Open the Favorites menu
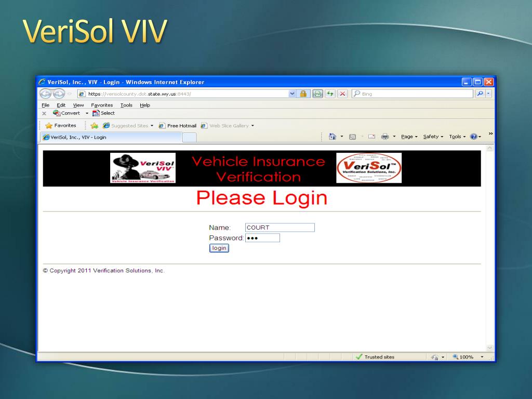This screenshot has width=532, height=399. click(102, 105)
